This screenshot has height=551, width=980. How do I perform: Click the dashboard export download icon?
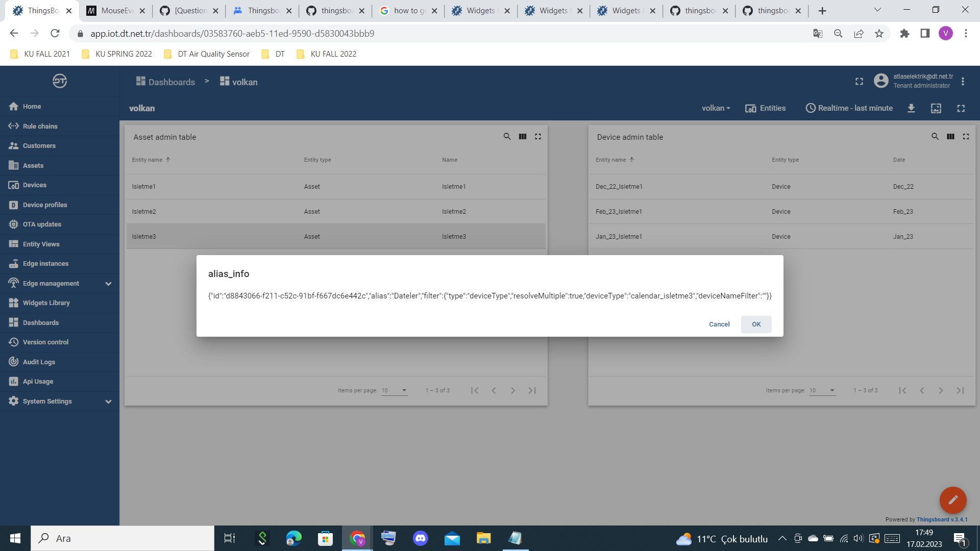[912, 108]
